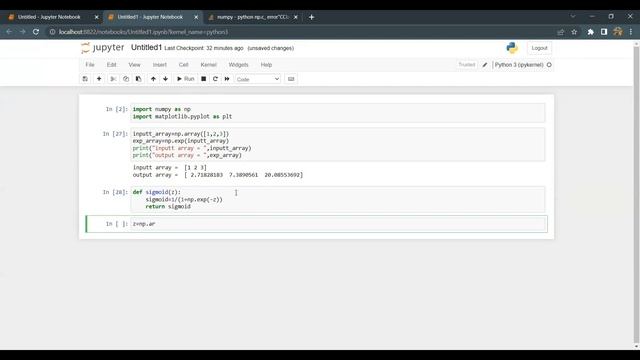Screen dimensions: 640x360
Task: Open the command palette keyboard icon
Action: [291, 79]
